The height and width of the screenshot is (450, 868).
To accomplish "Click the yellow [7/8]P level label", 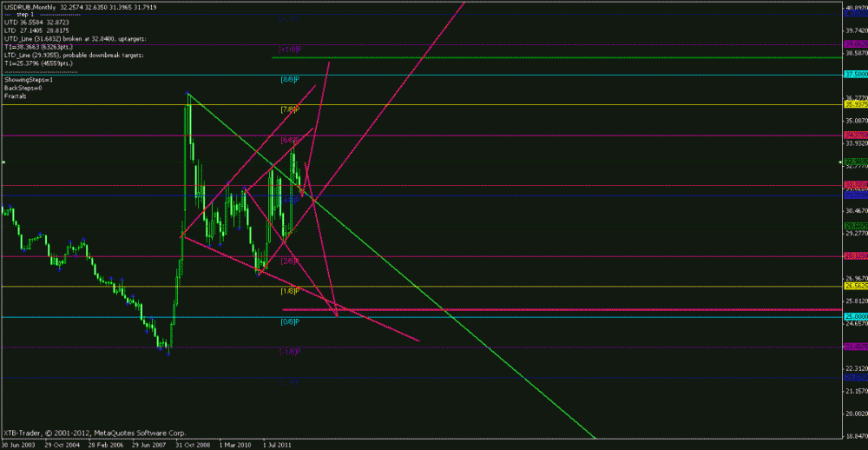I will (x=289, y=109).
